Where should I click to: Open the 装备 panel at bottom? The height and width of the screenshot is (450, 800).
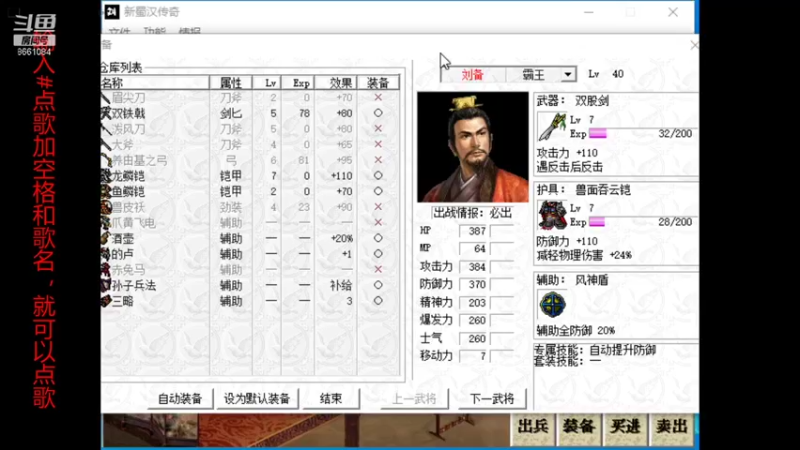[x=579, y=428]
